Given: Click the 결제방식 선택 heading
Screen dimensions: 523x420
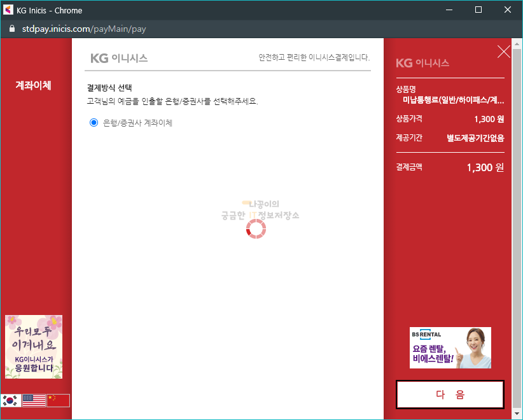Looking at the screenshot, I should coord(109,88).
